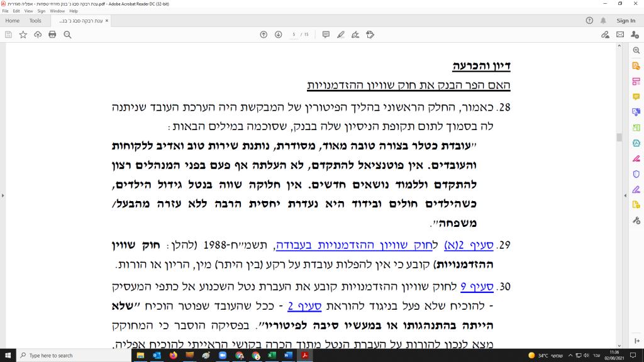Open the Comment tool from right pane

point(635,97)
